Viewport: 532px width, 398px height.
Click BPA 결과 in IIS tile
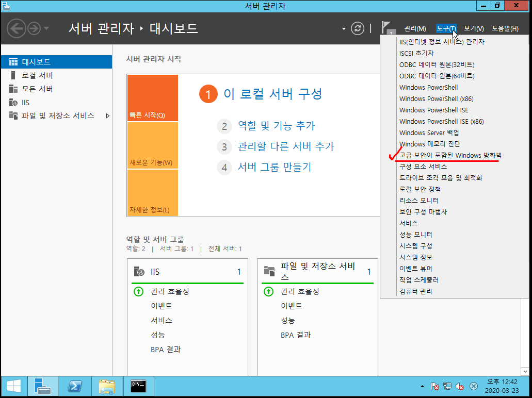pos(166,350)
